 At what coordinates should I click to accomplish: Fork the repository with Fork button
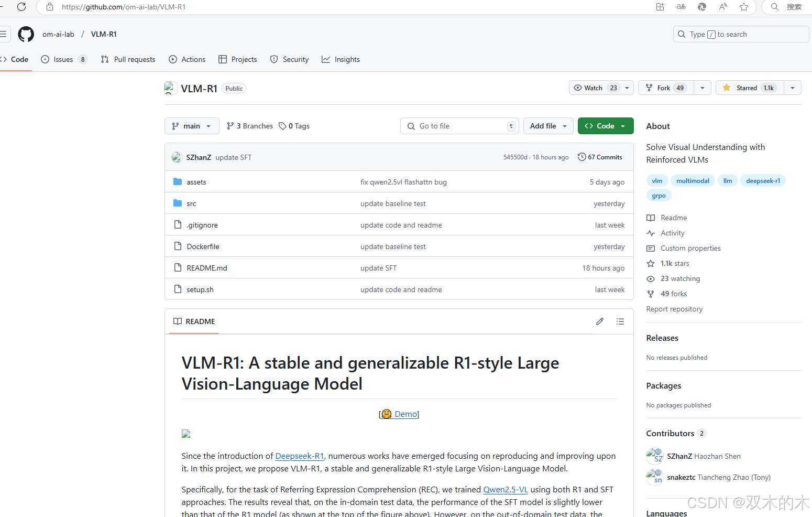pyautogui.click(x=666, y=88)
